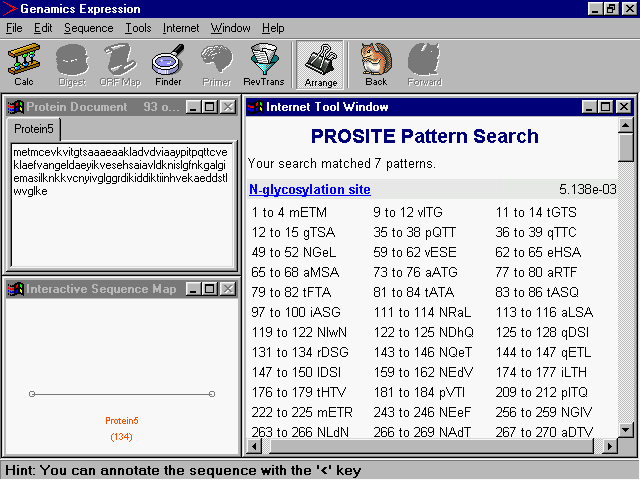Click the '243 to 246 NEeF' match
The width and height of the screenshot is (640, 480).
[422, 412]
